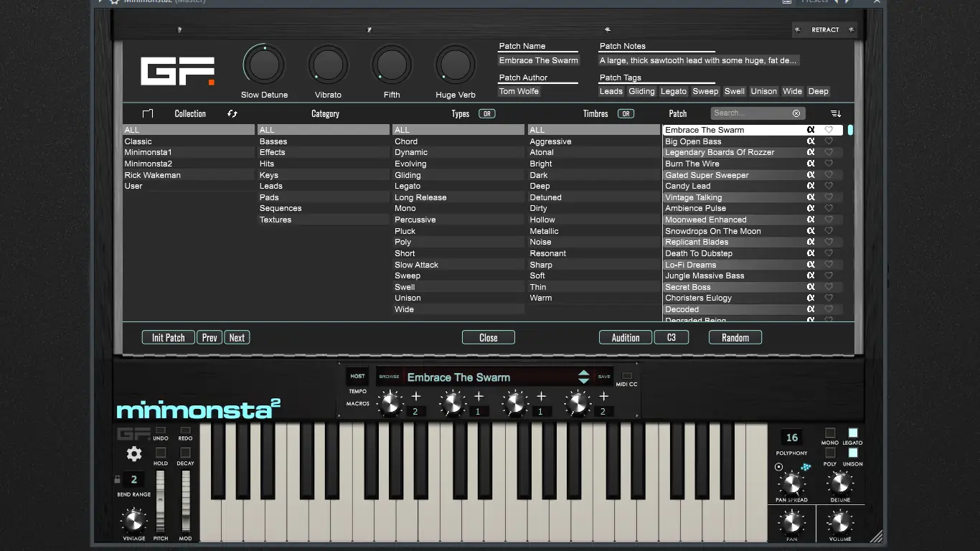This screenshot has height=551, width=980.
Task: Enable Poly voice mode
Action: (x=830, y=453)
